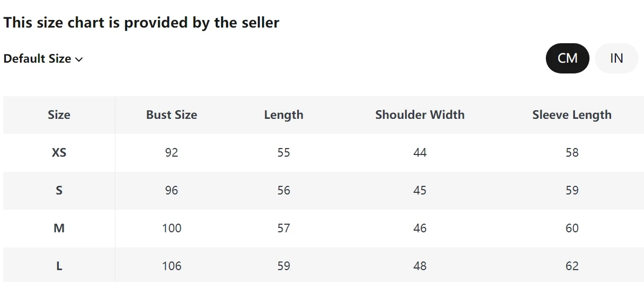Click the L sleeve length value 62

(x=572, y=266)
